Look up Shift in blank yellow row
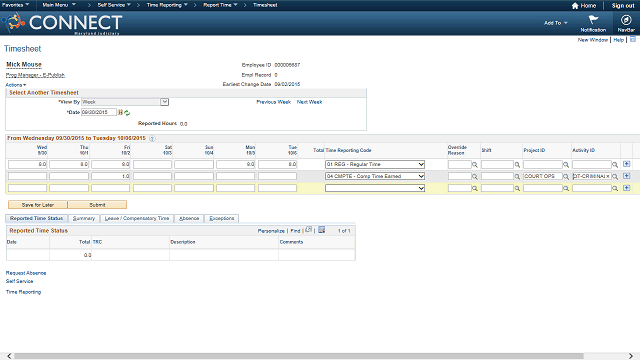Image resolution: width=640 pixels, height=360 pixels. point(517,189)
